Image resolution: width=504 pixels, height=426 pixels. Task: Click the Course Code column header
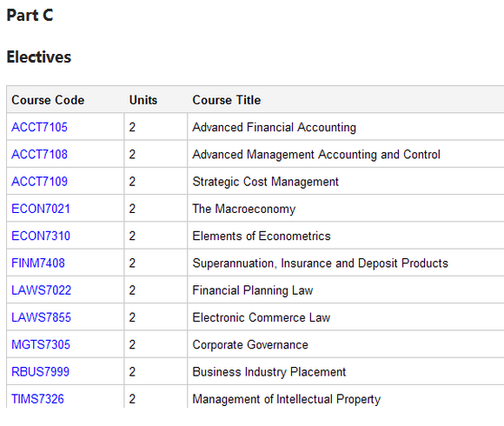point(48,100)
